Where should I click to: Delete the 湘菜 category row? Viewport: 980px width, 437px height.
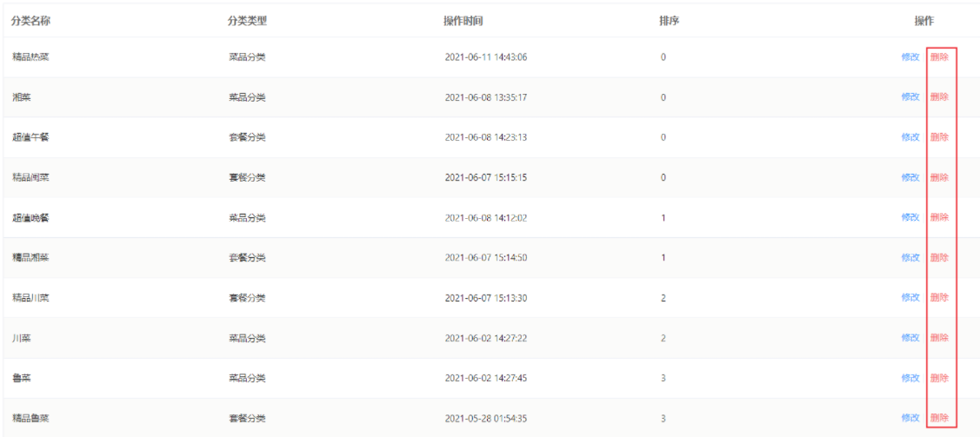coord(939,96)
